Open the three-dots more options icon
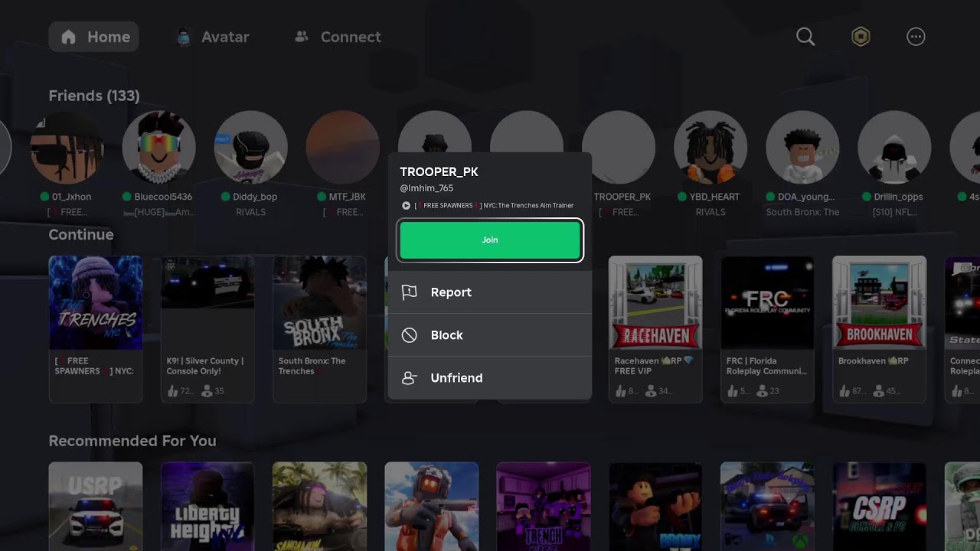Image resolution: width=980 pixels, height=551 pixels. point(916,37)
